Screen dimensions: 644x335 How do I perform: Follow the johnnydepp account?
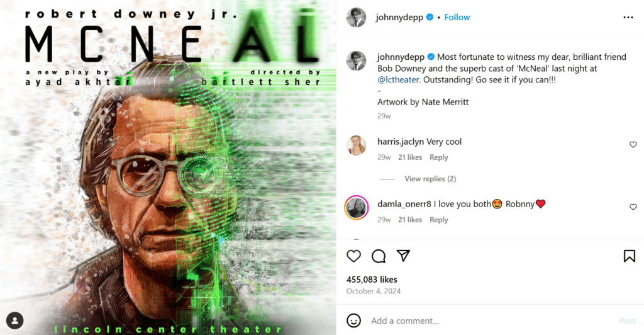click(x=457, y=17)
